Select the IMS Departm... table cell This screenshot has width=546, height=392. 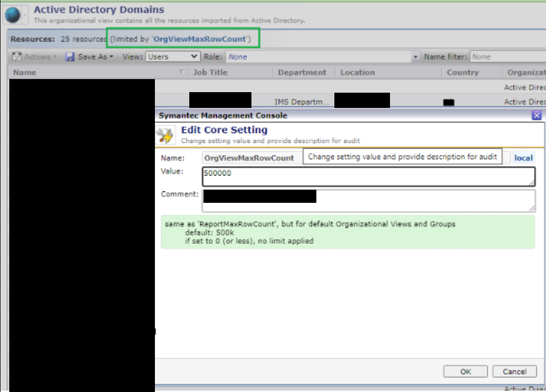pos(301,101)
